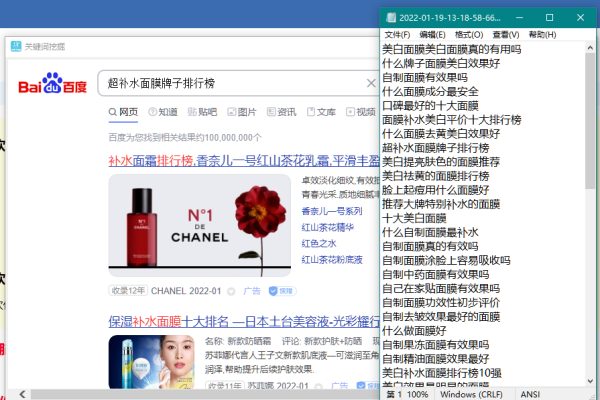Expand the dropdown arrow after CHANEL 2022-01
The width and height of the screenshot is (600, 400).
pyautogui.click(x=231, y=291)
